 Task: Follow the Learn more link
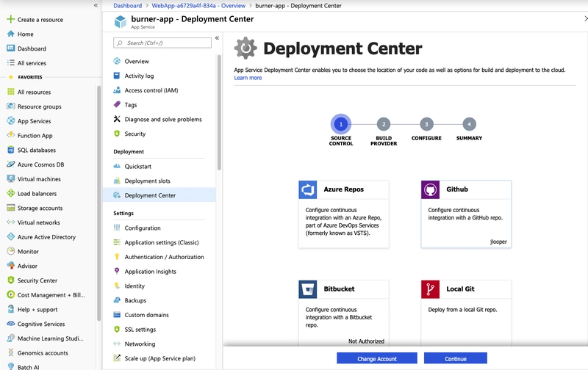point(248,78)
